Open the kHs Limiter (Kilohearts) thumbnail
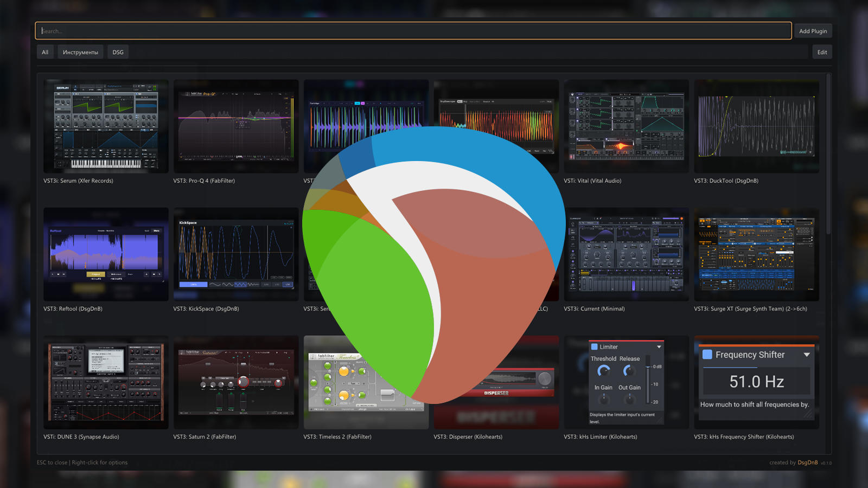This screenshot has height=488, width=868. [x=627, y=382]
